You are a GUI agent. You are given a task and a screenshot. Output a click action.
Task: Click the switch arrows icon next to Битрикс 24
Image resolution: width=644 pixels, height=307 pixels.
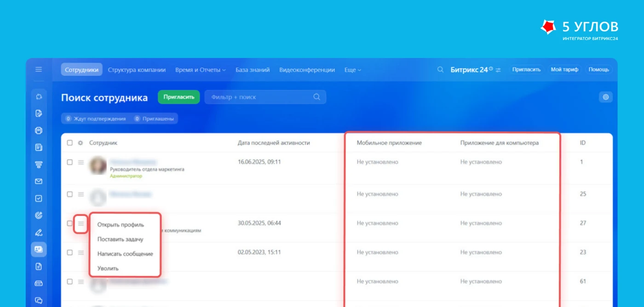tap(498, 70)
